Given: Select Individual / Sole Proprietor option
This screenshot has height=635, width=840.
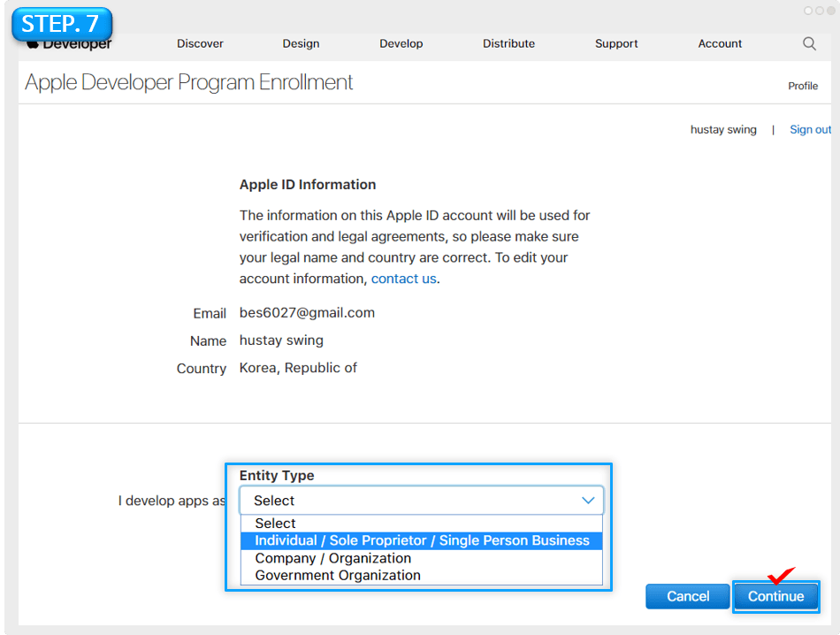Looking at the screenshot, I should 421,540.
